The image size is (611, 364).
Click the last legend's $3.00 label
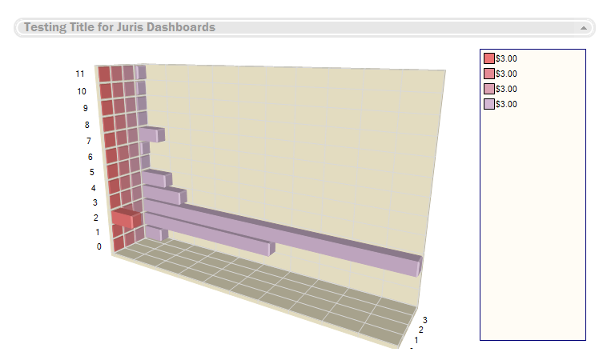(506, 104)
